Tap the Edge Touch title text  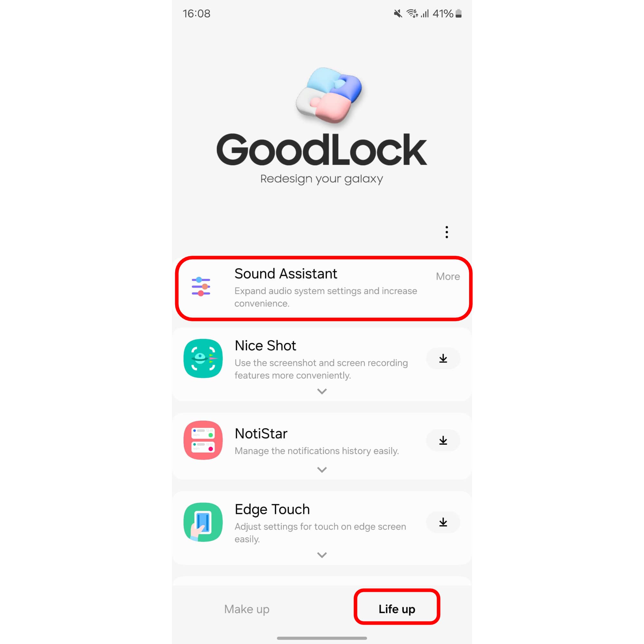click(272, 509)
